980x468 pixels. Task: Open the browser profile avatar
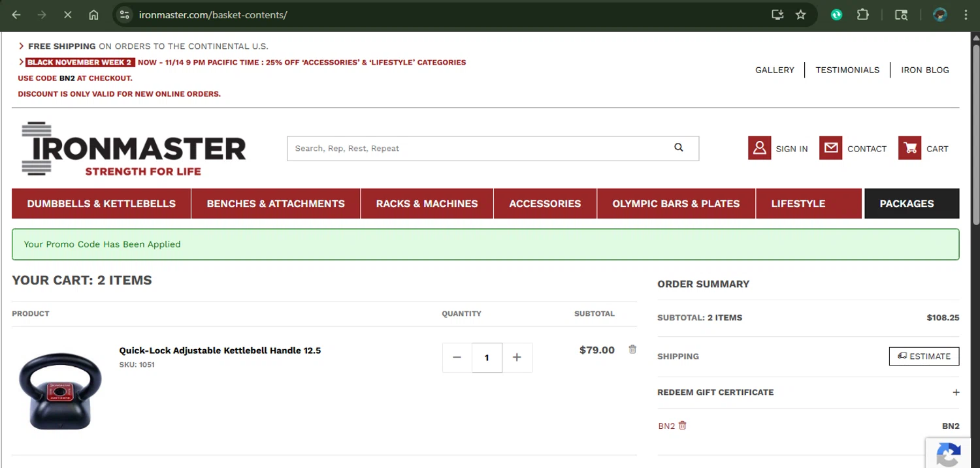[x=940, y=14]
